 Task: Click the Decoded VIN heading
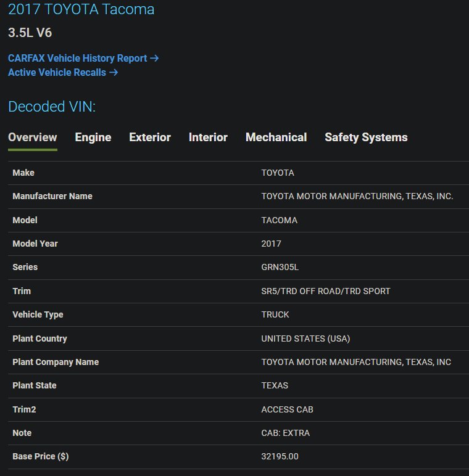coord(52,107)
